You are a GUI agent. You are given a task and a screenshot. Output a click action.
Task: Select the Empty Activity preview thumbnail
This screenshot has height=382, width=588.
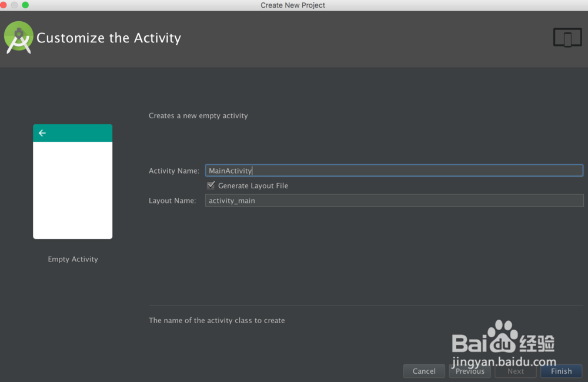click(73, 182)
